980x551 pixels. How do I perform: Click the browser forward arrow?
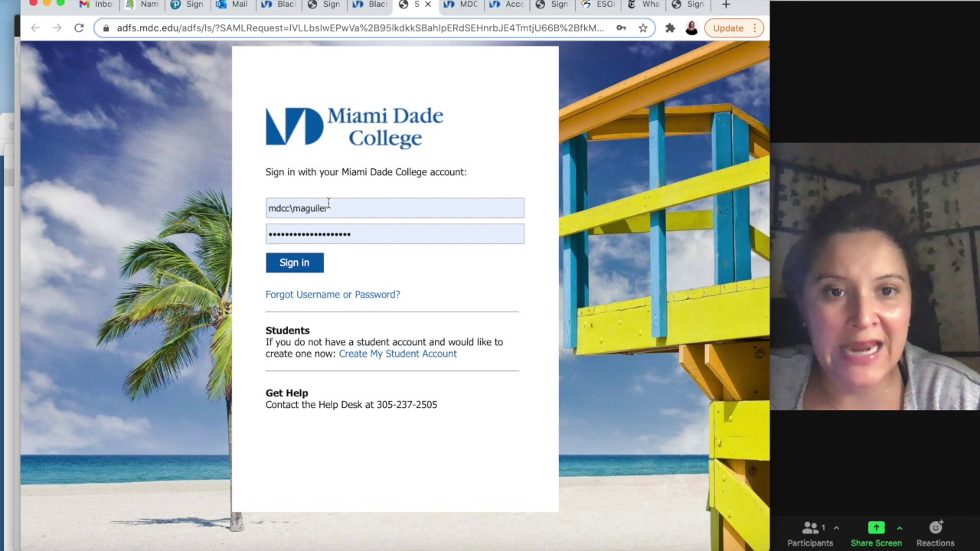point(57,28)
